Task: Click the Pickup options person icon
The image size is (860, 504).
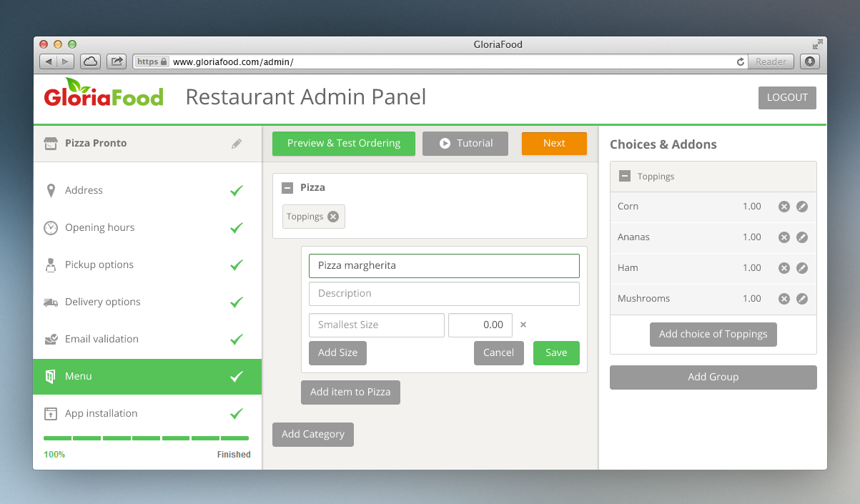Action: [51, 265]
